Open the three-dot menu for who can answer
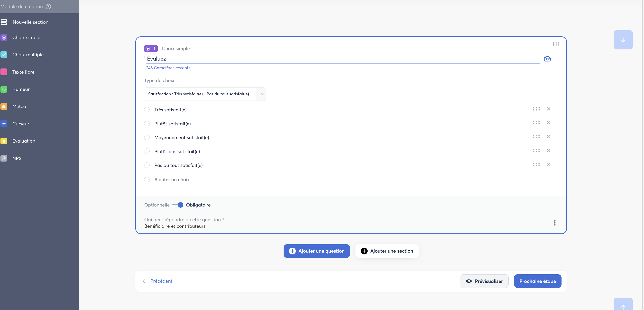This screenshot has width=644, height=310. 555,223
